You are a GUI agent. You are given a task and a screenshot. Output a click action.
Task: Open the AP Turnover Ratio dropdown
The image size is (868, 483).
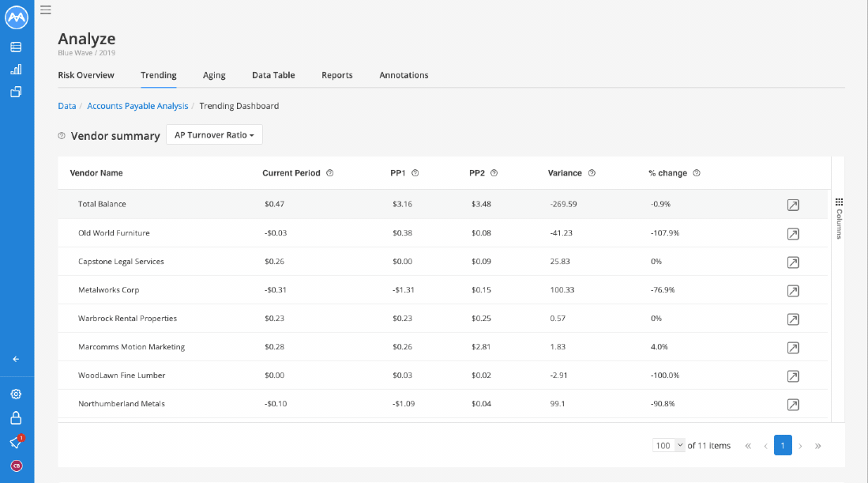(x=214, y=134)
